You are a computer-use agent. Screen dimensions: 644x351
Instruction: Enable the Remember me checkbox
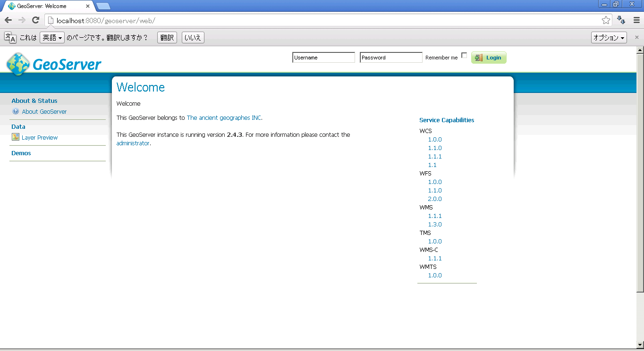pos(464,56)
